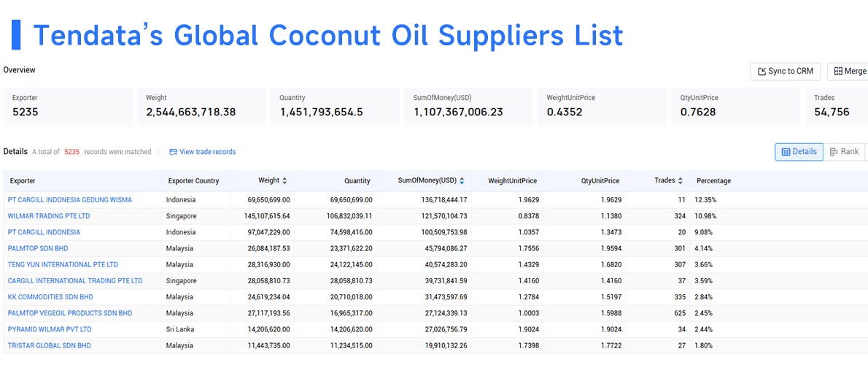Select the WeightUnitPrice overview card 0.4352
868x365 pixels.
tap(602, 107)
